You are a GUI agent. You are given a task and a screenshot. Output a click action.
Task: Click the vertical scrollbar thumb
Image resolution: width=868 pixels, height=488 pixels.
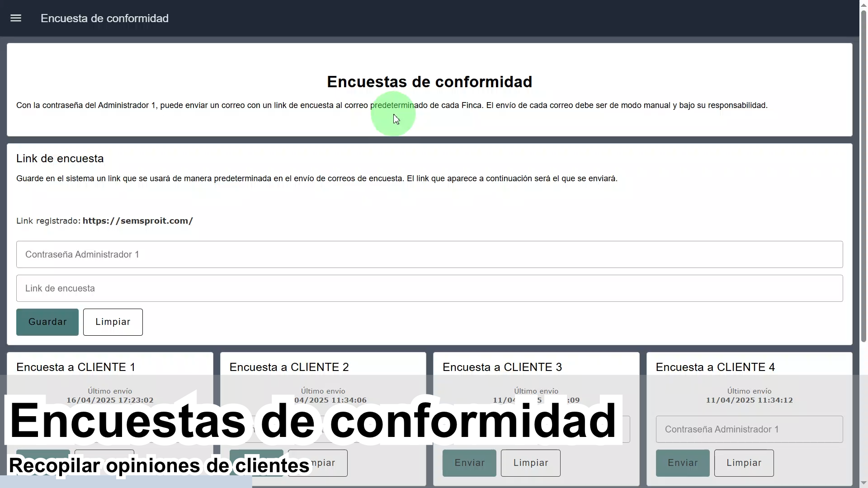click(x=863, y=176)
